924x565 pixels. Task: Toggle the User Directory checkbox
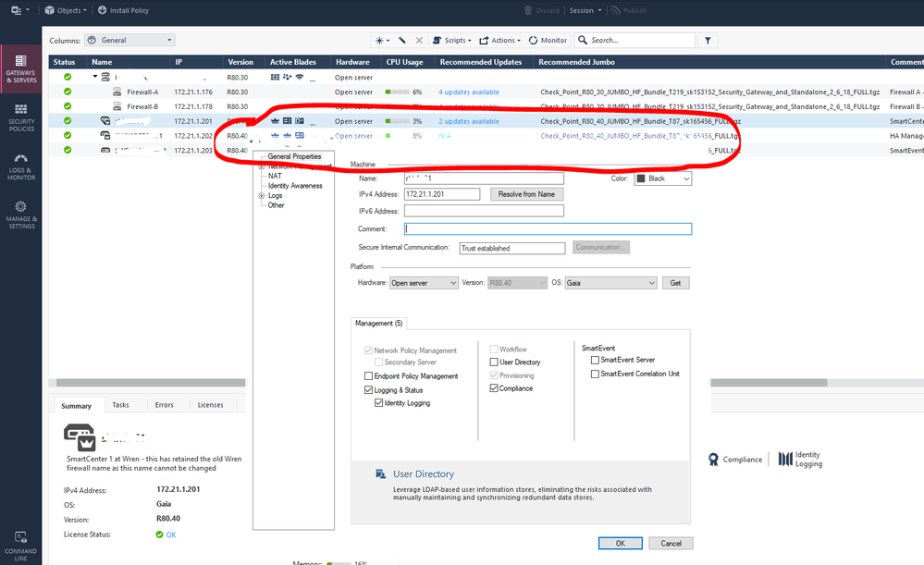(494, 362)
